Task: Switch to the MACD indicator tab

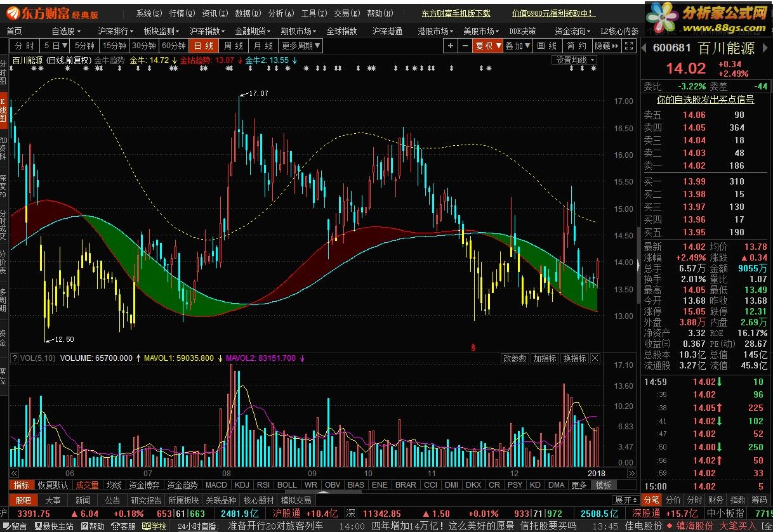Action: click(216, 484)
